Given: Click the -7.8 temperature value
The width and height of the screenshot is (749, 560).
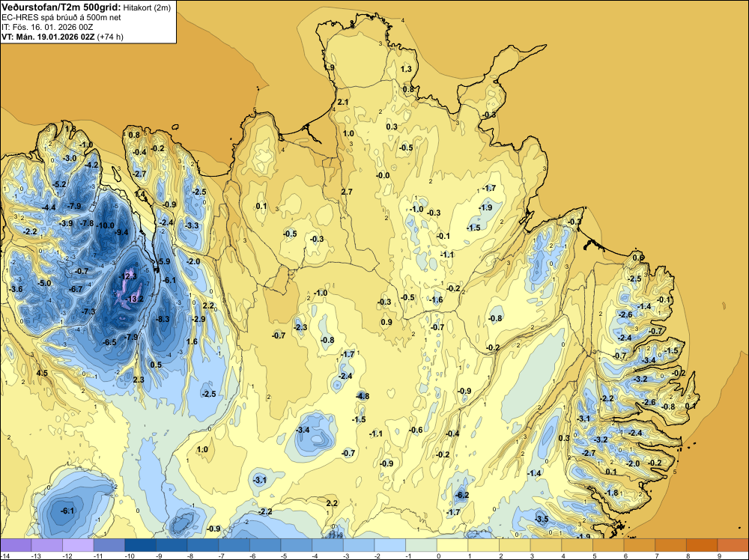Looking at the screenshot, I should click(x=87, y=223).
